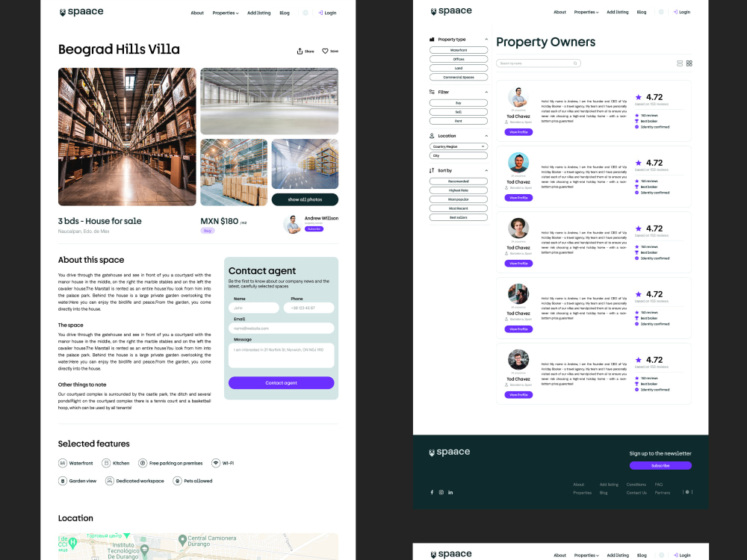
Task: Click the City input in Location filter
Action: click(459, 156)
